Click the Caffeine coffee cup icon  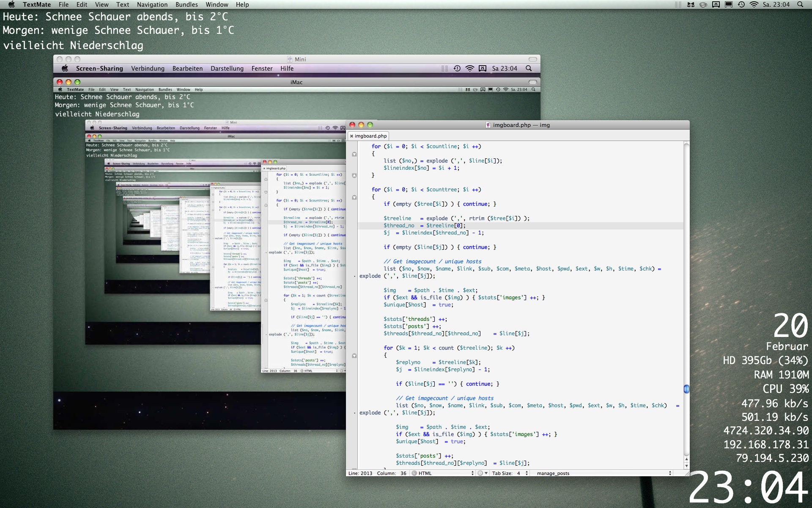(703, 4)
